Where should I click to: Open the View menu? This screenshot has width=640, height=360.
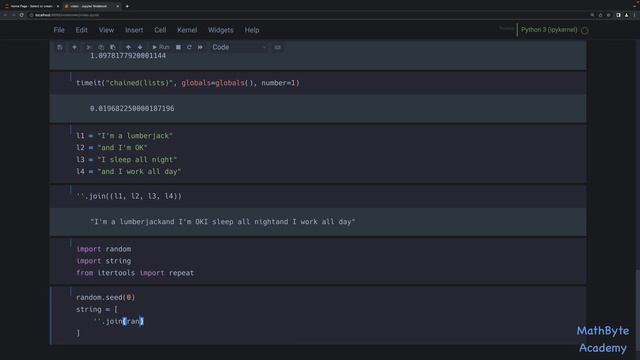pyautogui.click(x=106, y=30)
